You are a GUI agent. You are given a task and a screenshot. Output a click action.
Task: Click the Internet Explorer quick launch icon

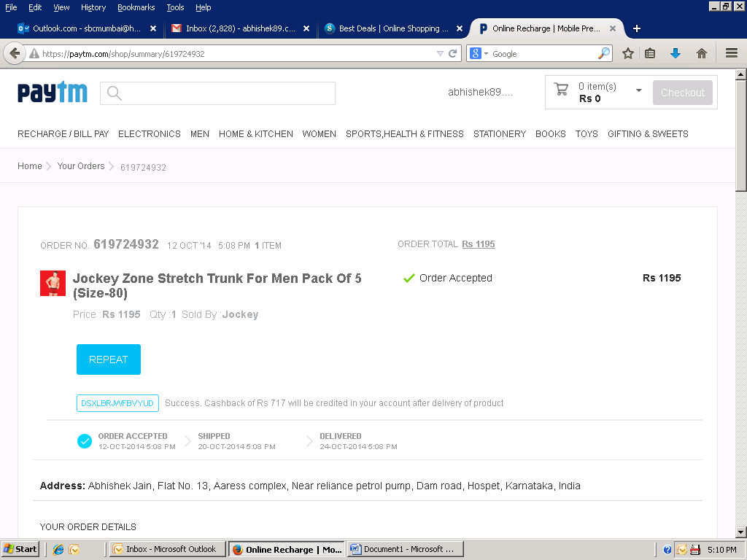pos(58,550)
